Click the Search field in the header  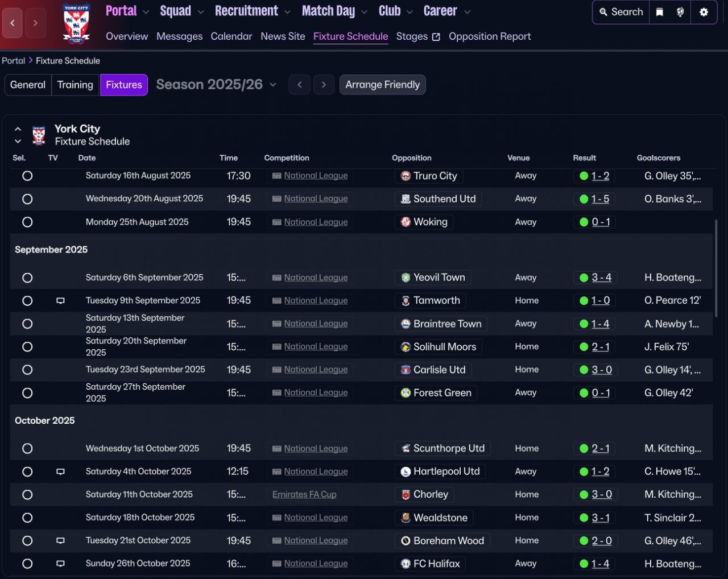(x=621, y=12)
